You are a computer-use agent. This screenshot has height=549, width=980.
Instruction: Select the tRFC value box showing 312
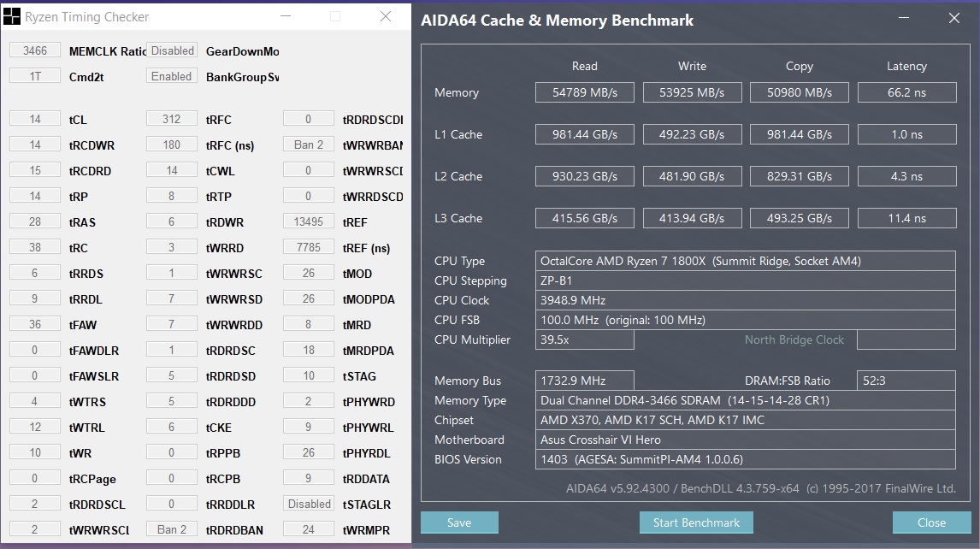point(172,119)
